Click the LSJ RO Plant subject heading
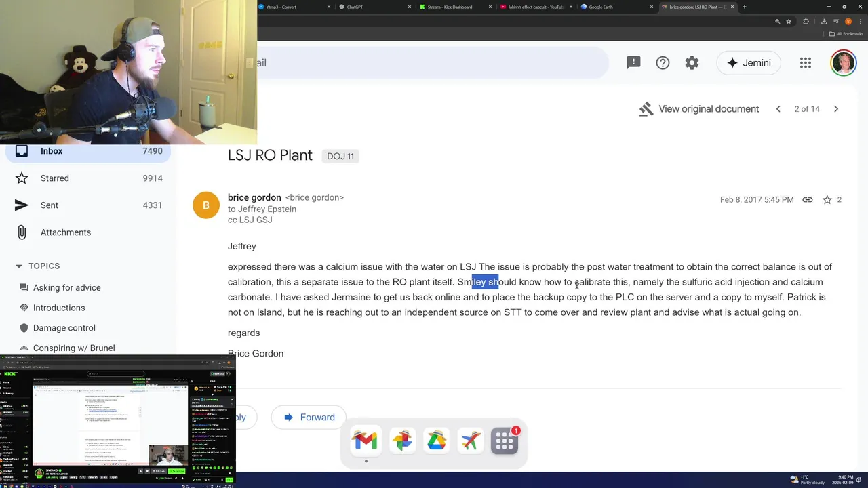 tap(270, 155)
